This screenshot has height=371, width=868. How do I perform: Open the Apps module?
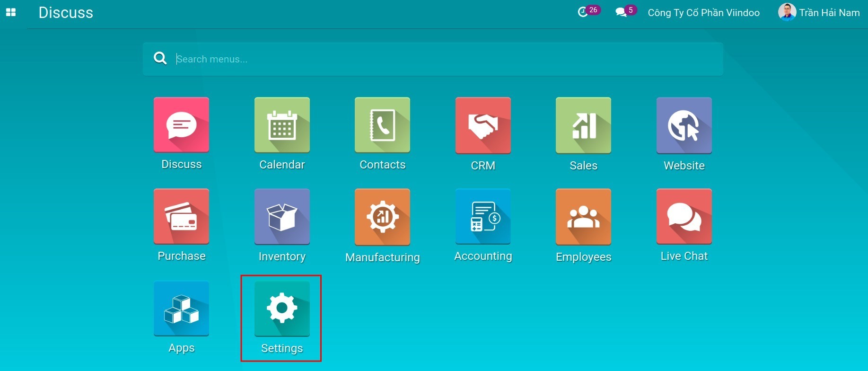(181, 309)
